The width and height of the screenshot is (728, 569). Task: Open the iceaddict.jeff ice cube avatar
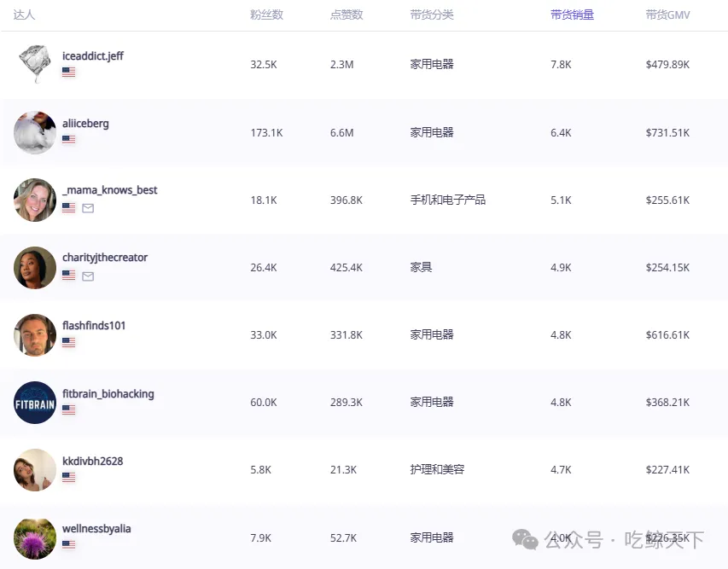point(35,64)
